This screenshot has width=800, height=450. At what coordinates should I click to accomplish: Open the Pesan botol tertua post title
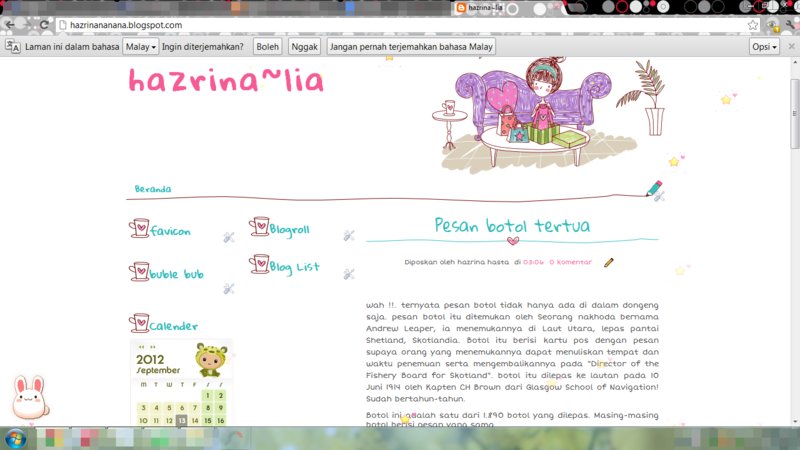pos(512,226)
